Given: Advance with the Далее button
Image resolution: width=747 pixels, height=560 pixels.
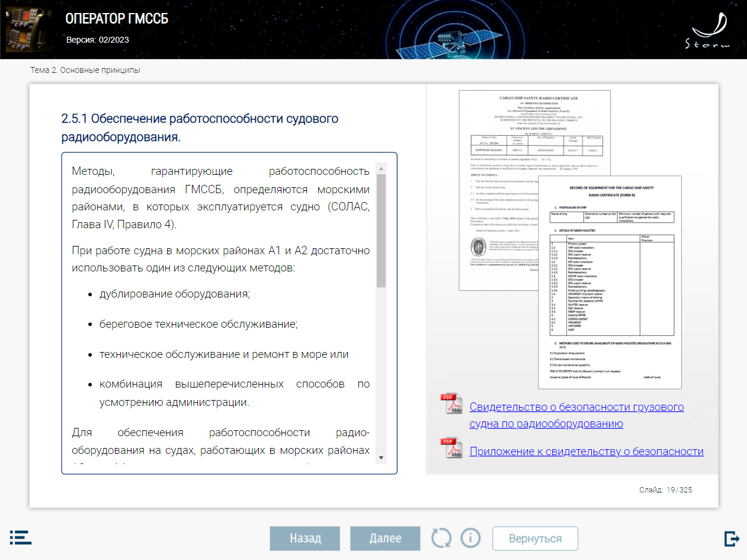Looking at the screenshot, I should pos(385,539).
